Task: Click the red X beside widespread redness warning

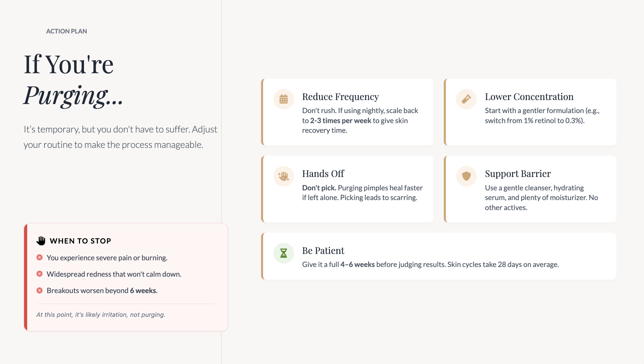Action: (x=39, y=274)
